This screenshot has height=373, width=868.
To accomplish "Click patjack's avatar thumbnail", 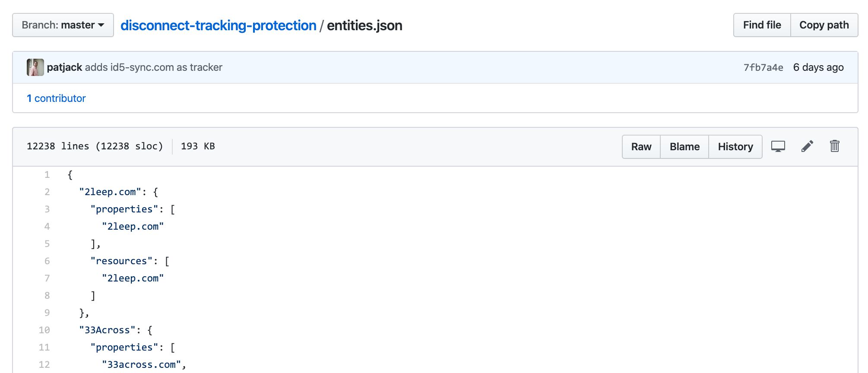I will pyautogui.click(x=35, y=67).
